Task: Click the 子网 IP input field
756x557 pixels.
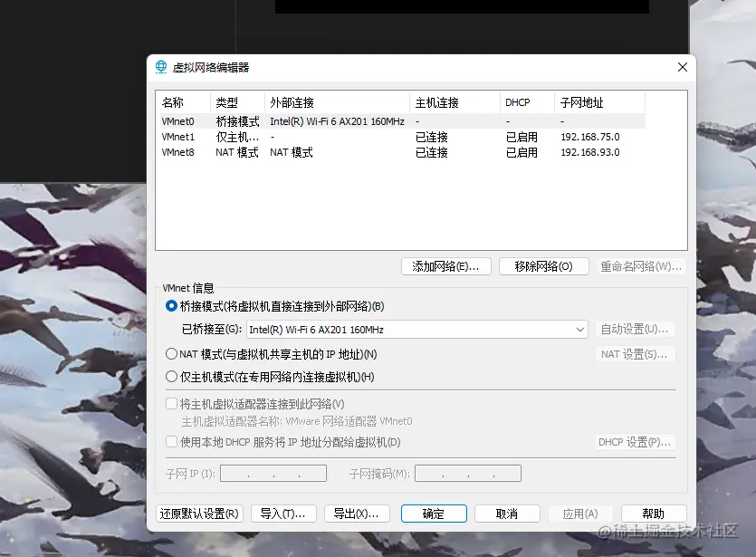Action: [273, 473]
